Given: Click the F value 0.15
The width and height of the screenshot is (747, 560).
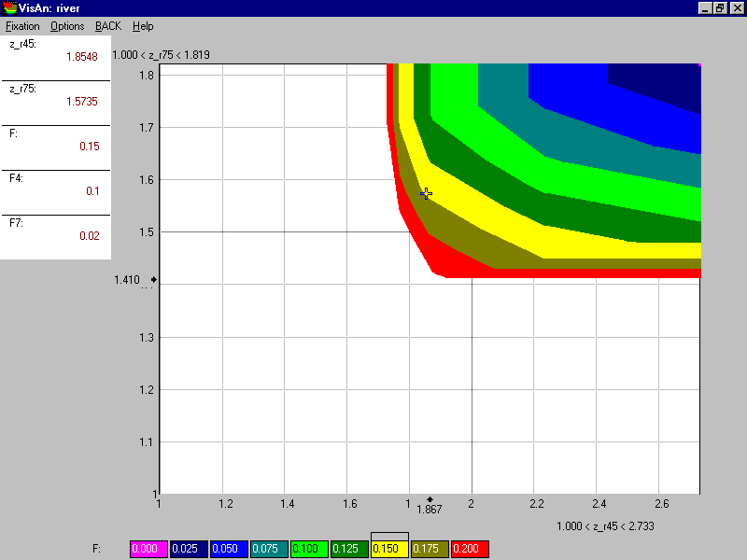Looking at the screenshot, I should click(90, 147).
